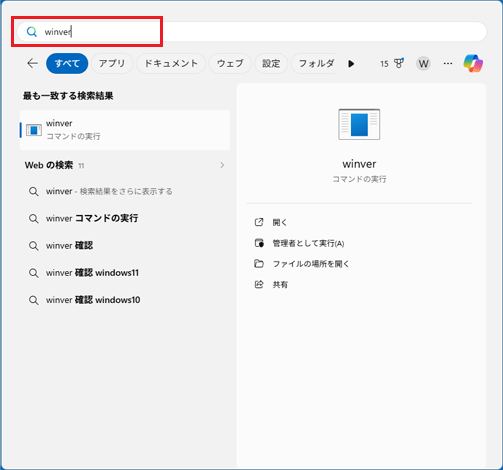Click search icon beside winver 確認 windows10

(x=33, y=300)
